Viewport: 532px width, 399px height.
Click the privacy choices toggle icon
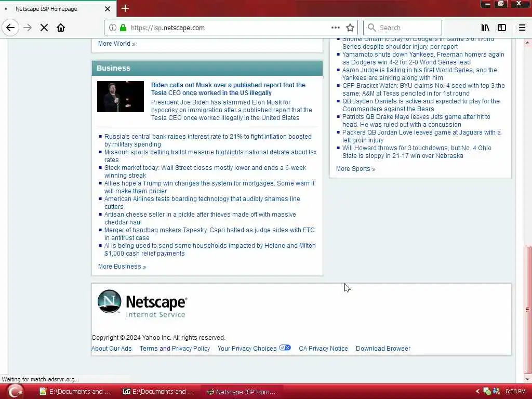click(x=285, y=348)
